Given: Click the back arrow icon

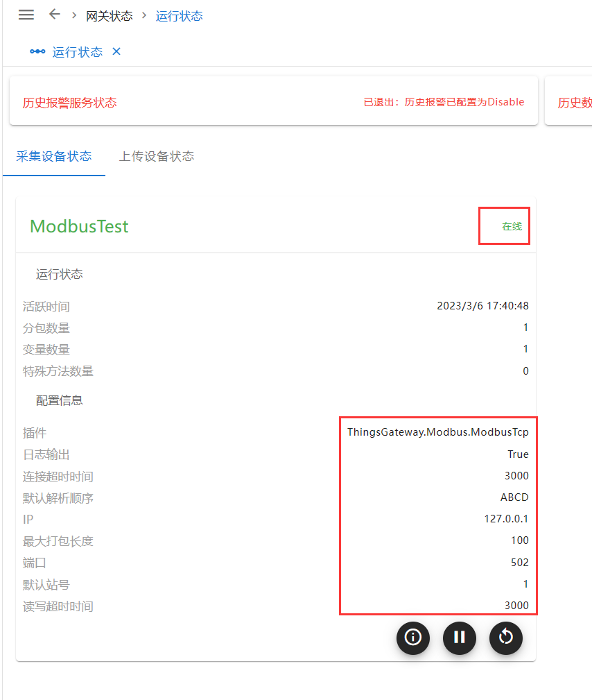Looking at the screenshot, I should coord(55,15).
